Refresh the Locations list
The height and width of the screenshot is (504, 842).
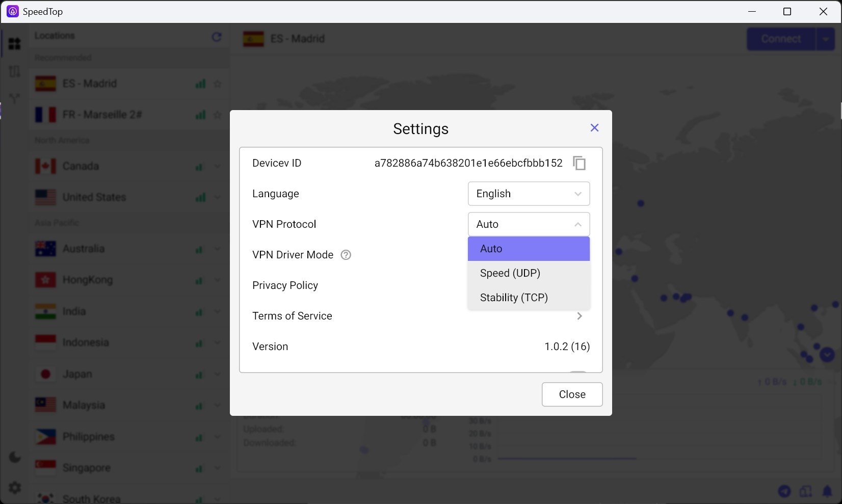coord(217,37)
